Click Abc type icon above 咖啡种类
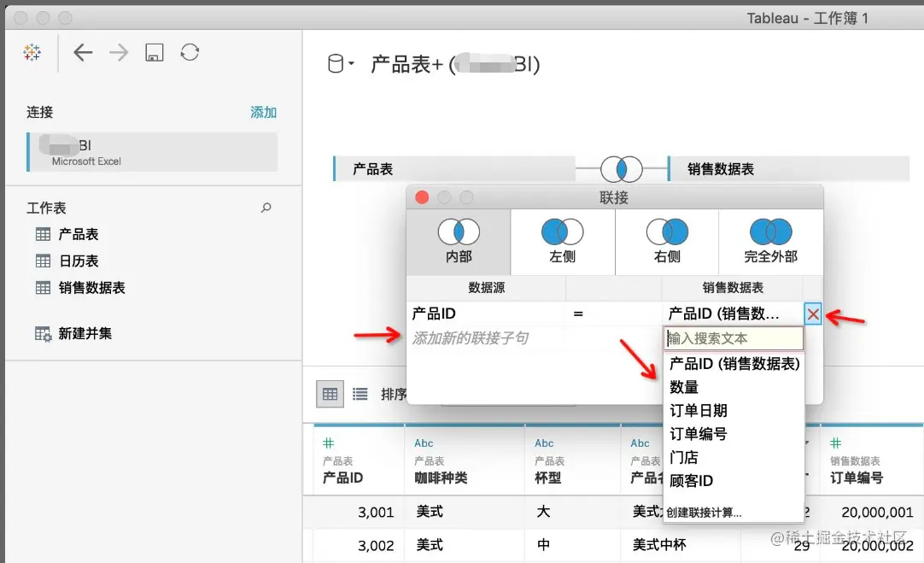The height and width of the screenshot is (563, 924). tap(424, 443)
